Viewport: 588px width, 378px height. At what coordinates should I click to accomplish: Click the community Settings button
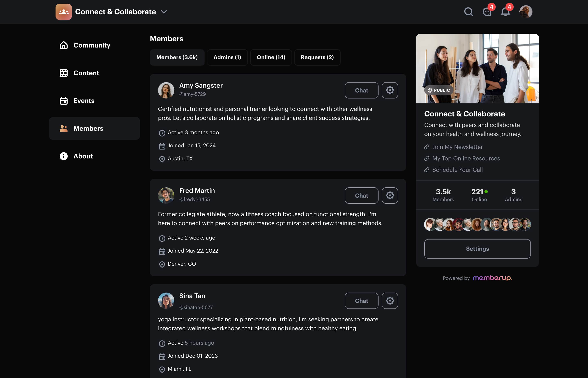coord(477,249)
